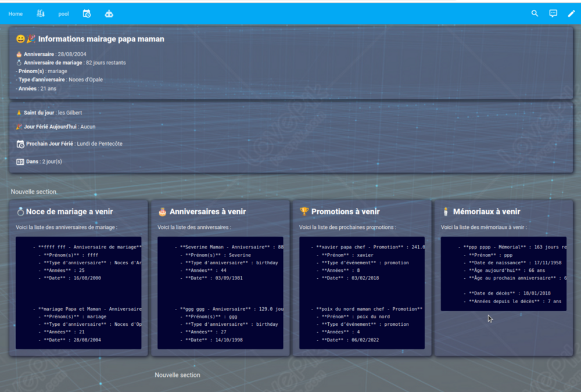Click the 'Date : 03/02/2018' line
581x392 pixels.
pyautogui.click(x=347, y=278)
